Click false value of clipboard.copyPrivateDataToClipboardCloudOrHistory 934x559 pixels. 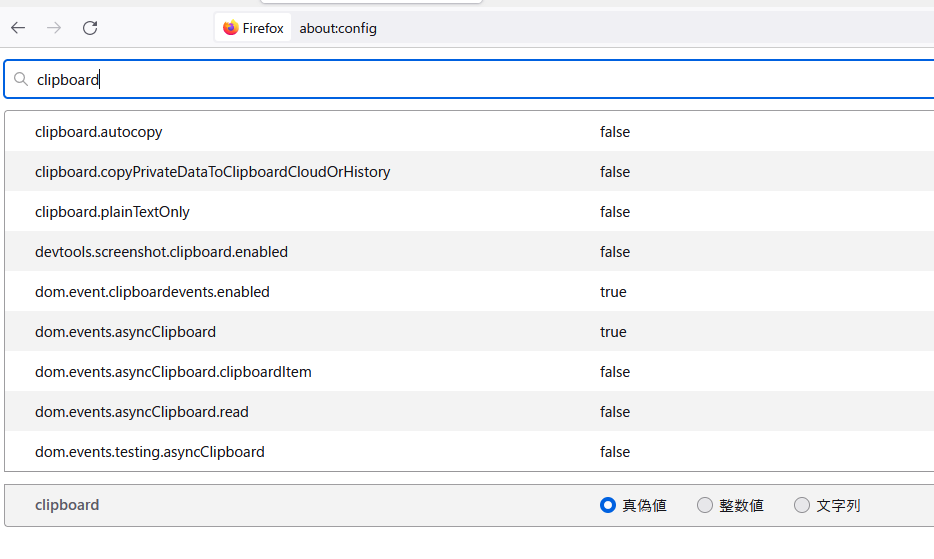click(x=615, y=172)
